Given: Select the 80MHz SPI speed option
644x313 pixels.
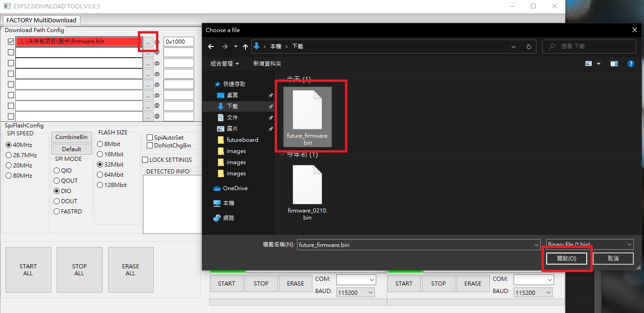Looking at the screenshot, I should click(8, 176).
